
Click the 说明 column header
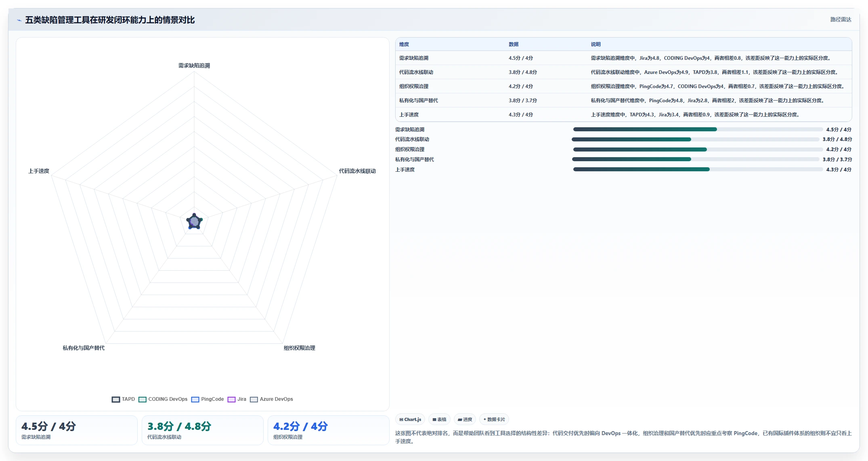(596, 44)
